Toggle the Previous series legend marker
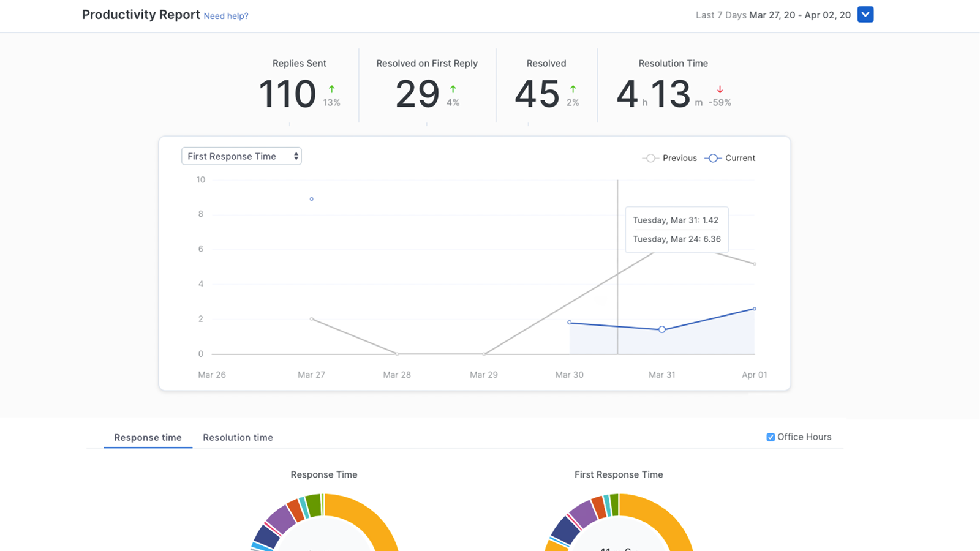 coord(650,158)
